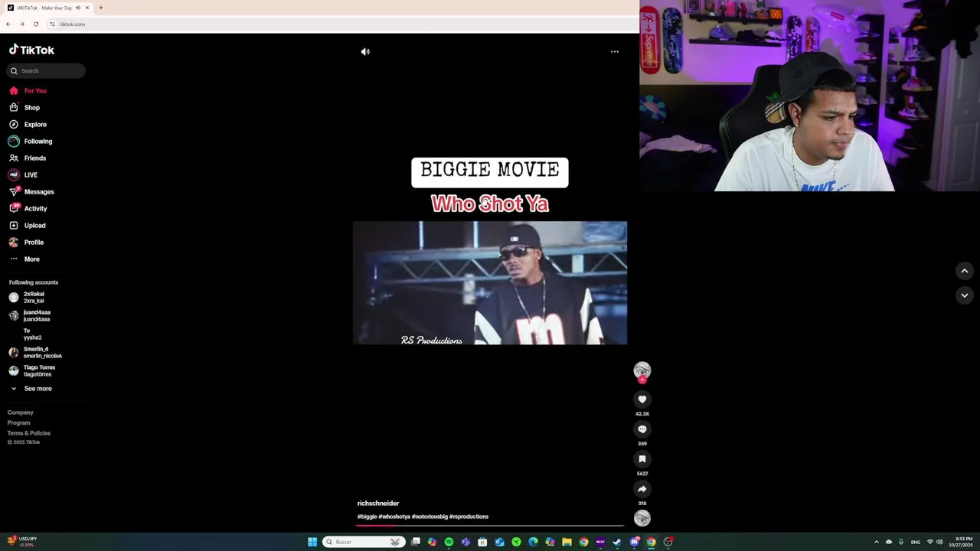This screenshot has height=551, width=980.
Task: Open the richschneider creator username
Action: 378,503
